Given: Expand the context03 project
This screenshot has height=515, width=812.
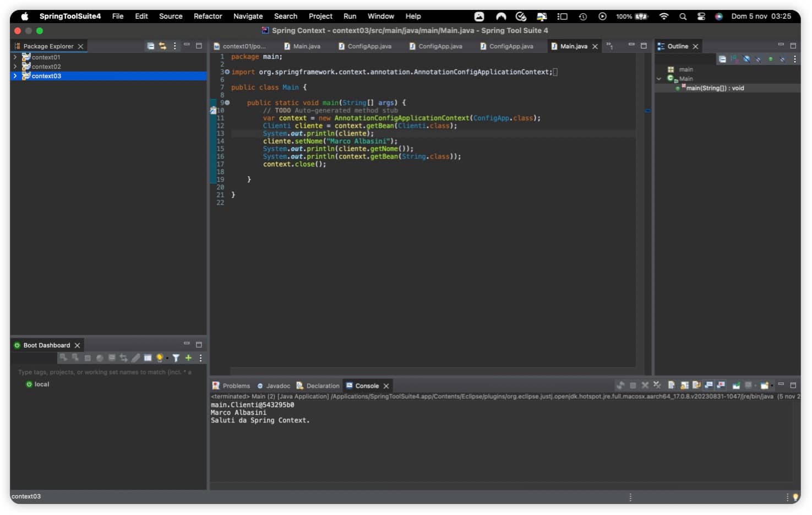Looking at the screenshot, I should (15, 76).
